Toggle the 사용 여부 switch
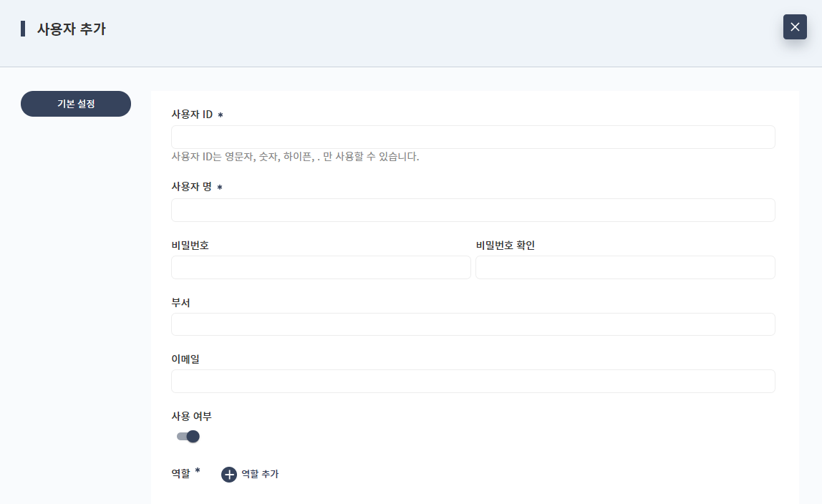This screenshot has height=504, width=822. (x=188, y=437)
